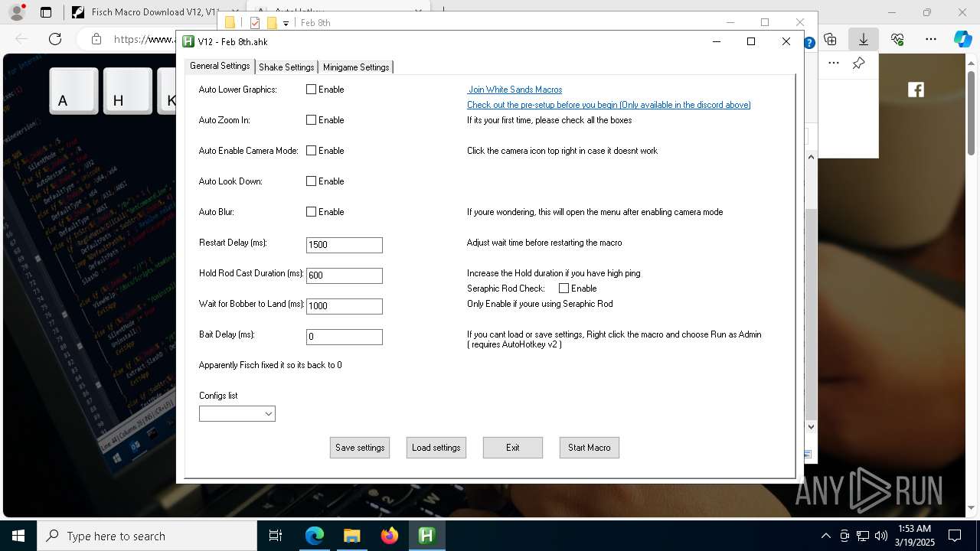Click Save settings button

coord(360,448)
